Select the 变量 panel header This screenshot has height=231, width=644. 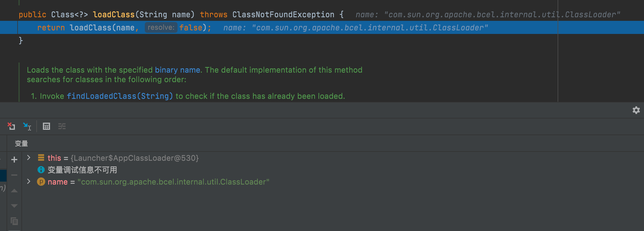(x=21, y=143)
